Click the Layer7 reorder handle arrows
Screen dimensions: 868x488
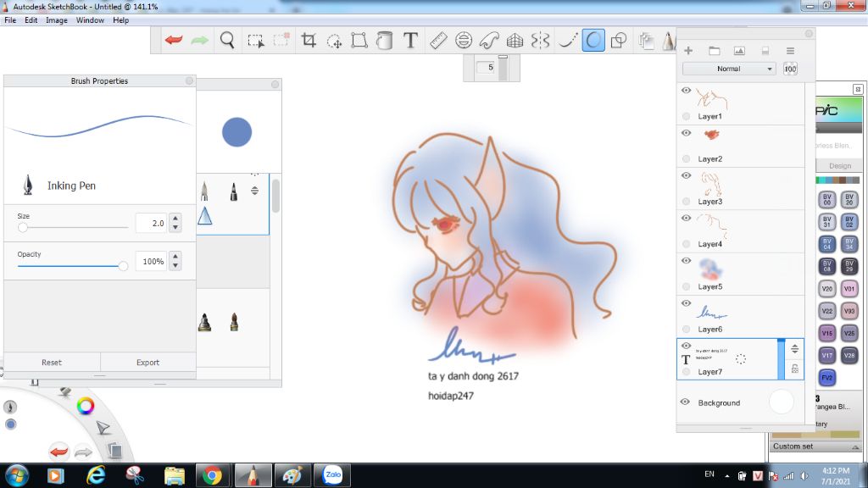(794, 348)
